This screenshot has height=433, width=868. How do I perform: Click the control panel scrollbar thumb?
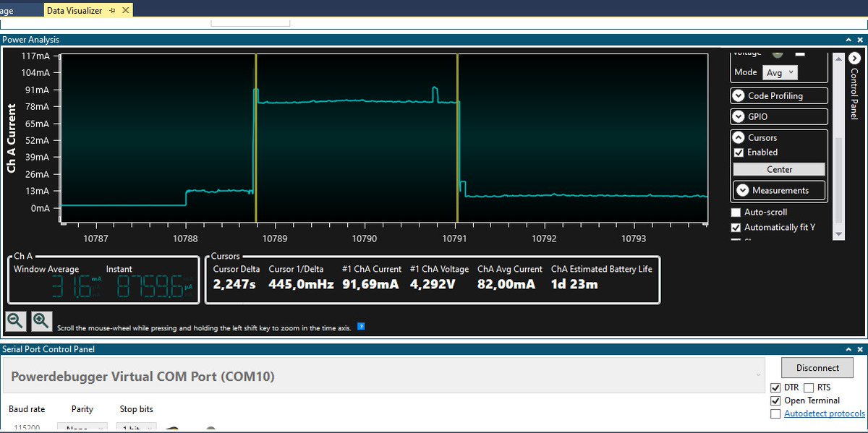click(838, 181)
